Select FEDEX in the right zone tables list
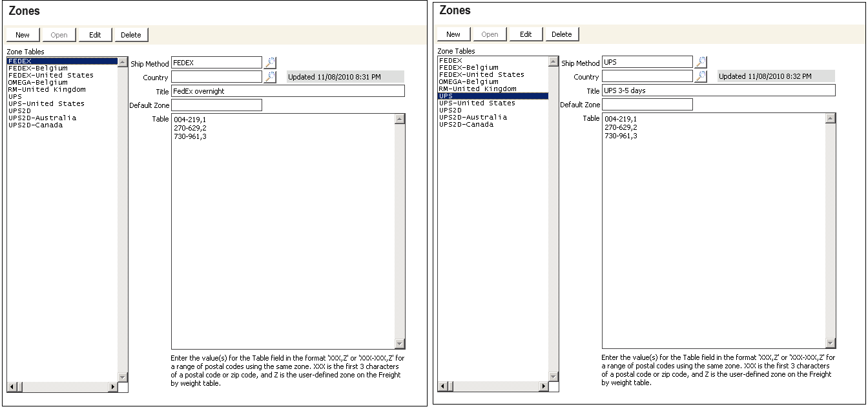 click(x=493, y=60)
